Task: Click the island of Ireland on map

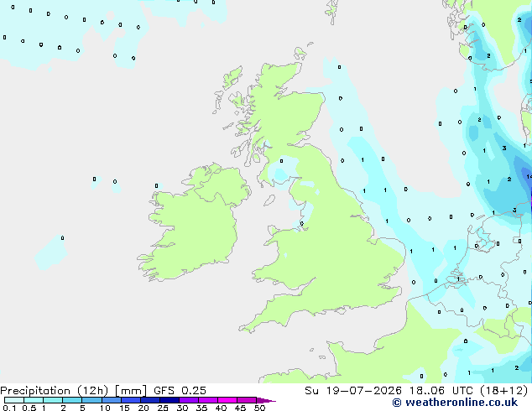Action: 193,224
